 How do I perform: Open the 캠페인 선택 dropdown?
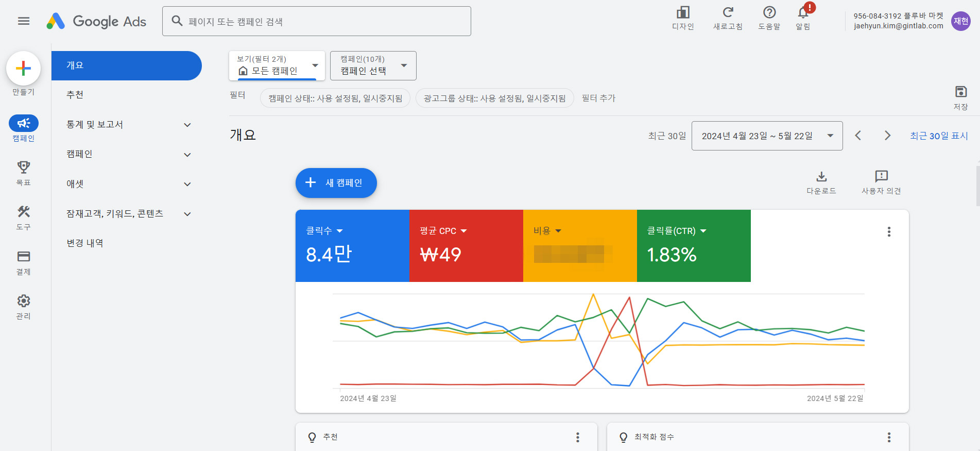click(373, 65)
